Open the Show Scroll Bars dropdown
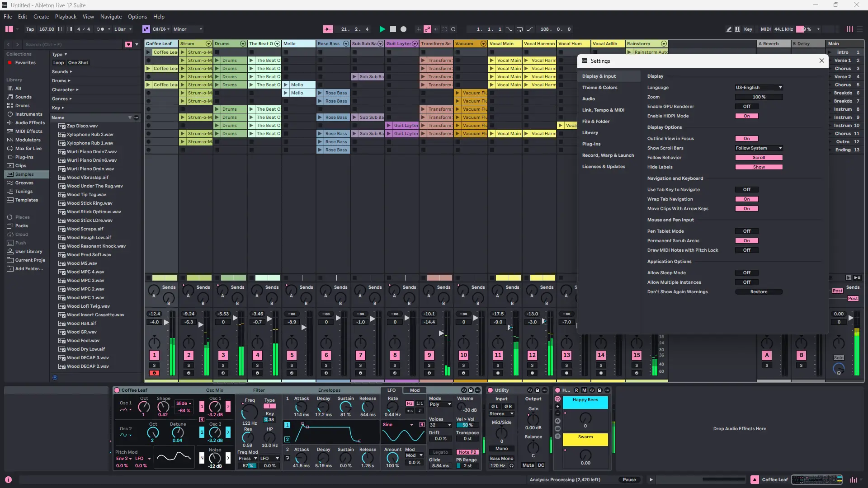The width and height of the screenshot is (868, 488). coord(759,148)
